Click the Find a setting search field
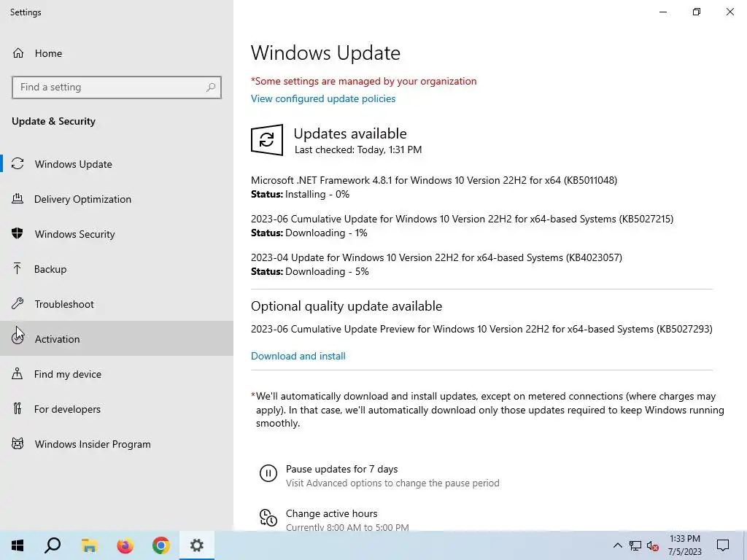 (117, 87)
